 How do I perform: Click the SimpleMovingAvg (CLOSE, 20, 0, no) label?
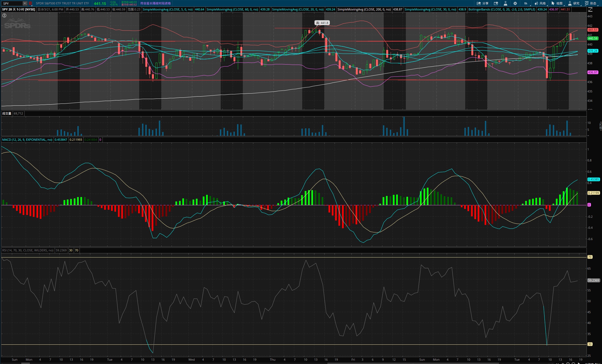coord(298,9)
